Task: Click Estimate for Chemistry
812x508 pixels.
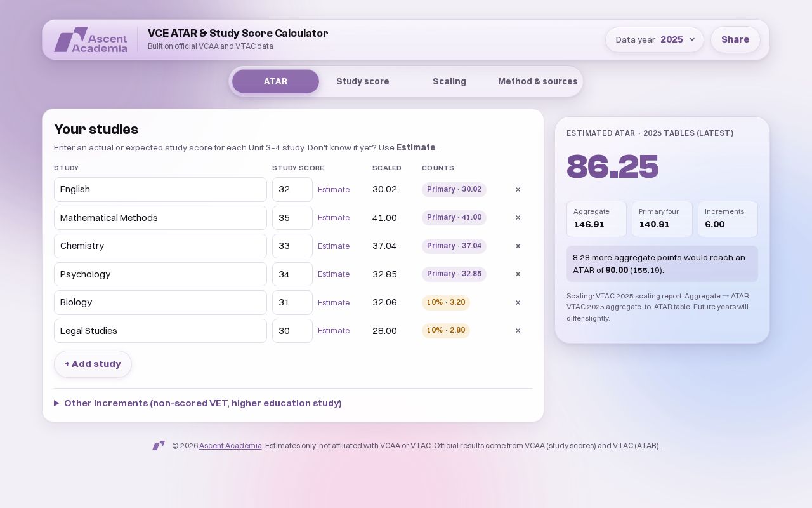Action: click(334, 246)
